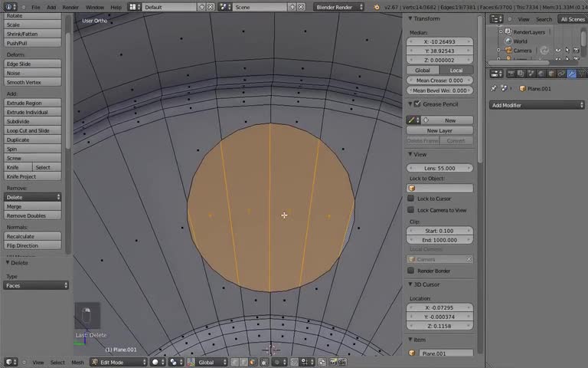Click the Knife Project button

tap(33, 176)
